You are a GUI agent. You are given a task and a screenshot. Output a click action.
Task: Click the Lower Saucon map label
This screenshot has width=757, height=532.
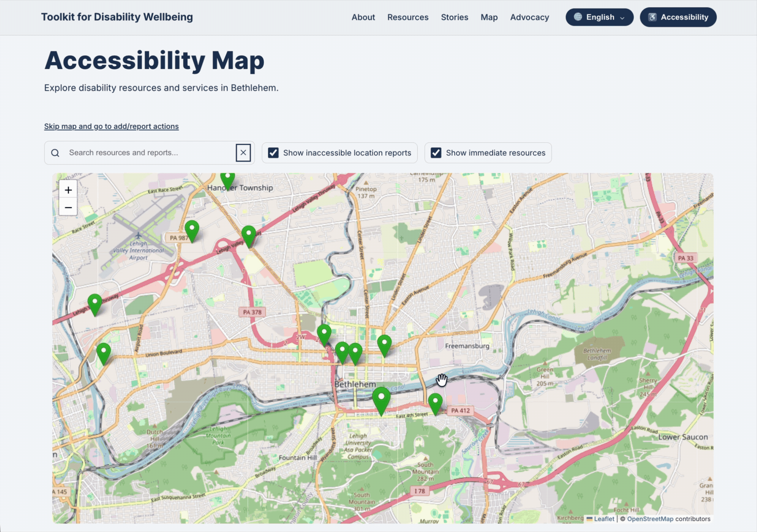tap(683, 437)
